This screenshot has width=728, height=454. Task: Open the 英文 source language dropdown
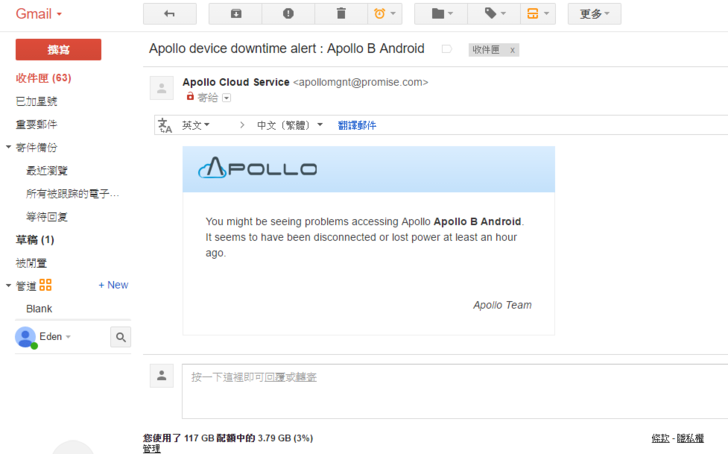tap(196, 125)
